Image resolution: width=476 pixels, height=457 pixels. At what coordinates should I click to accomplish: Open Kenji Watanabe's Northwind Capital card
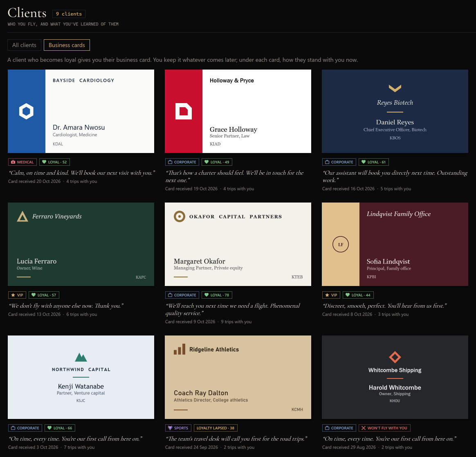[81, 377]
